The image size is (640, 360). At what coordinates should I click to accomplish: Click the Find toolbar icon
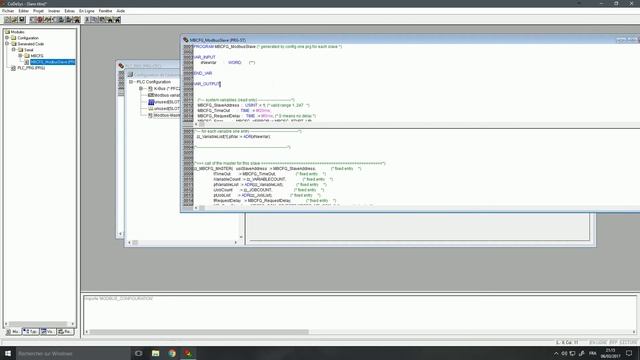pos(110,19)
